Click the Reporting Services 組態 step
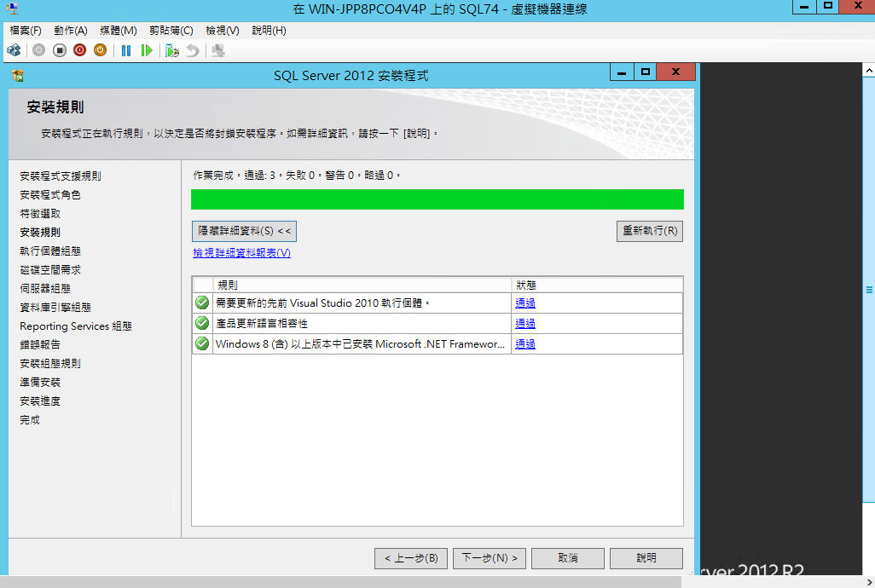 point(76,326)
